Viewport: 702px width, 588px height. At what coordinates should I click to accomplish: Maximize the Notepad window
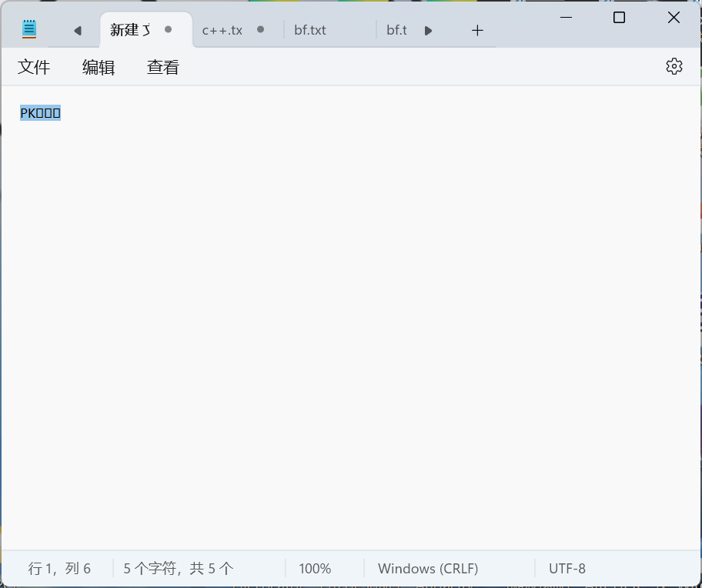tap(619, 18)
